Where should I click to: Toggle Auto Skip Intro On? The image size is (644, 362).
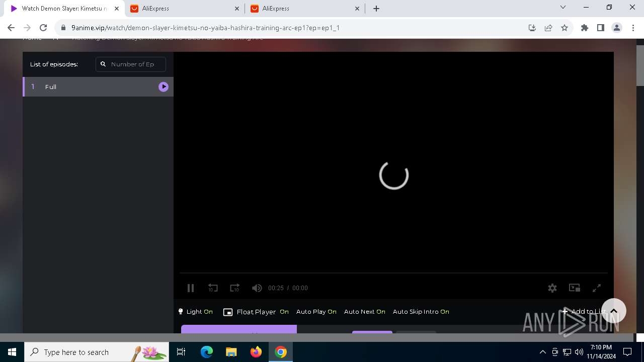pyautogui.click(x=421, y=312)
